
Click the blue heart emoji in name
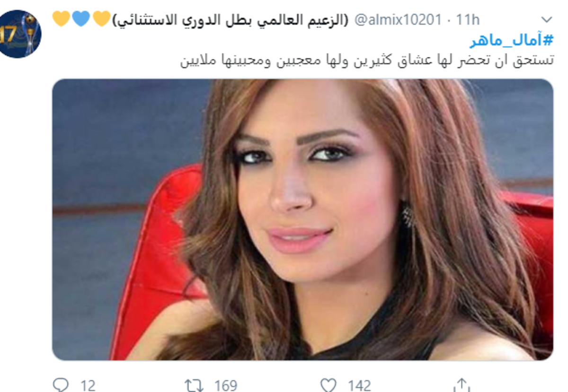(x=81, y=19)
